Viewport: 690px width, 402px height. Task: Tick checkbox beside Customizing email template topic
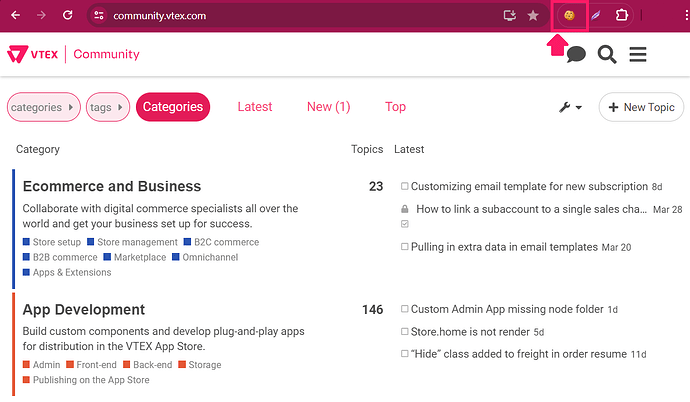point(405,187)
